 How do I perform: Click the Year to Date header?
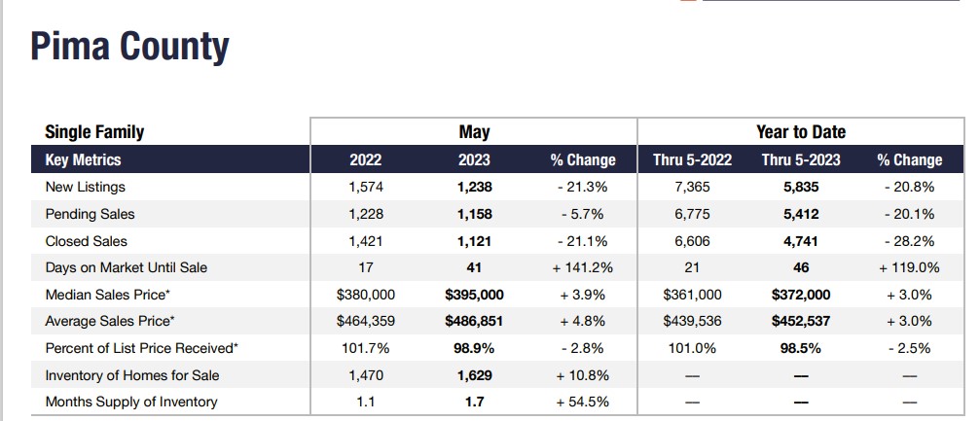click(x=801, y=132)
